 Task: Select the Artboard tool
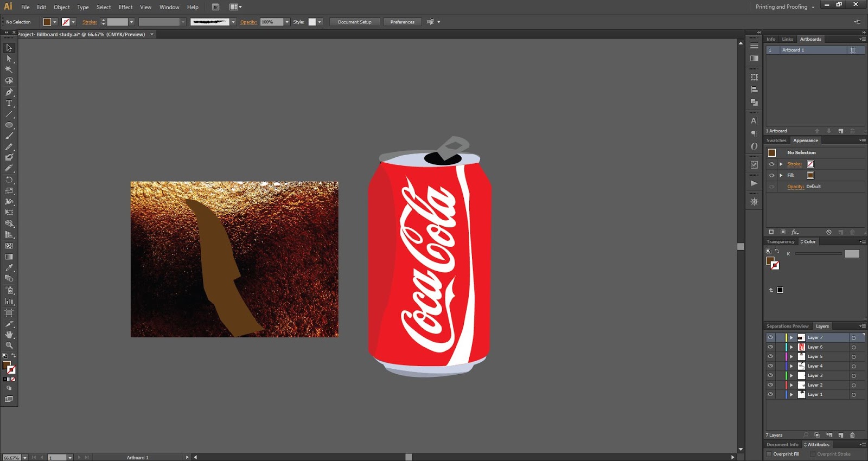9,313
